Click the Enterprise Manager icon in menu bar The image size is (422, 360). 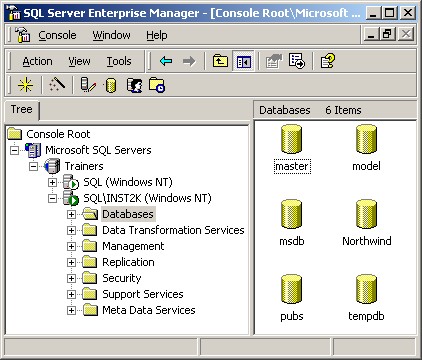point(22,35)
